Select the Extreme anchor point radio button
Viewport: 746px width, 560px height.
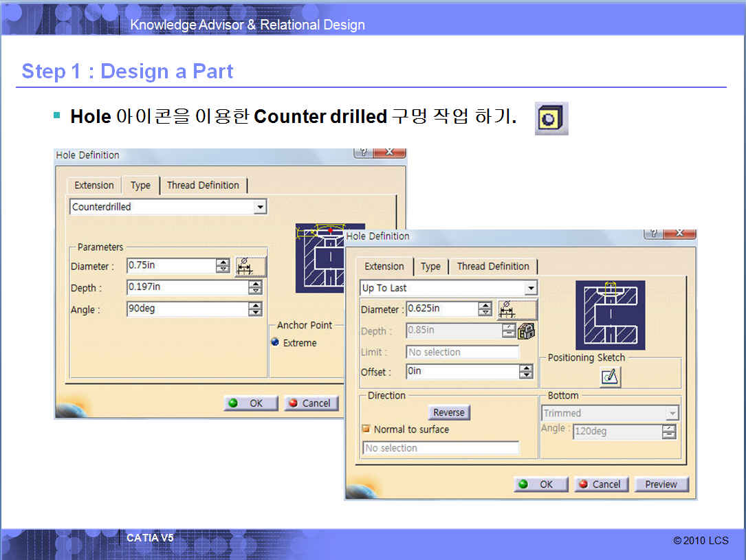point(276,343)
